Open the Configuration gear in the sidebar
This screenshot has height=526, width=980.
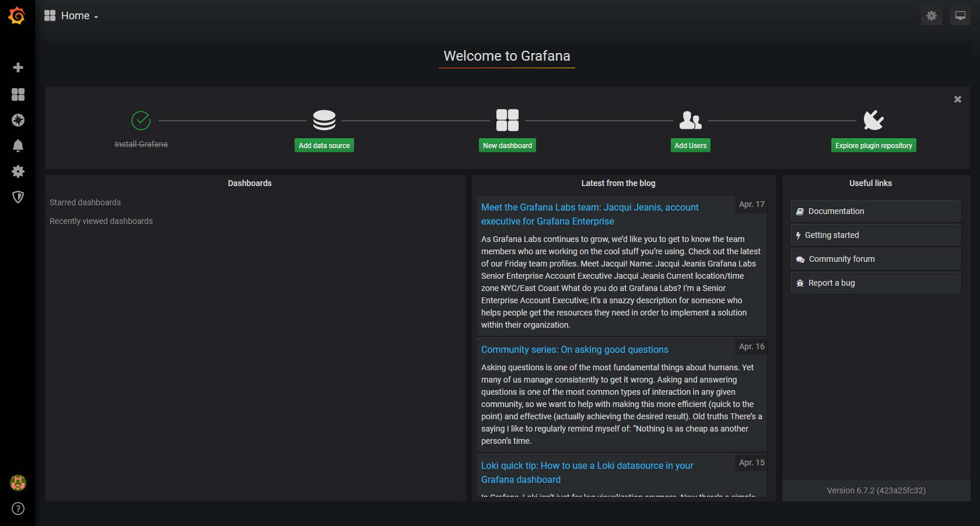18,171
